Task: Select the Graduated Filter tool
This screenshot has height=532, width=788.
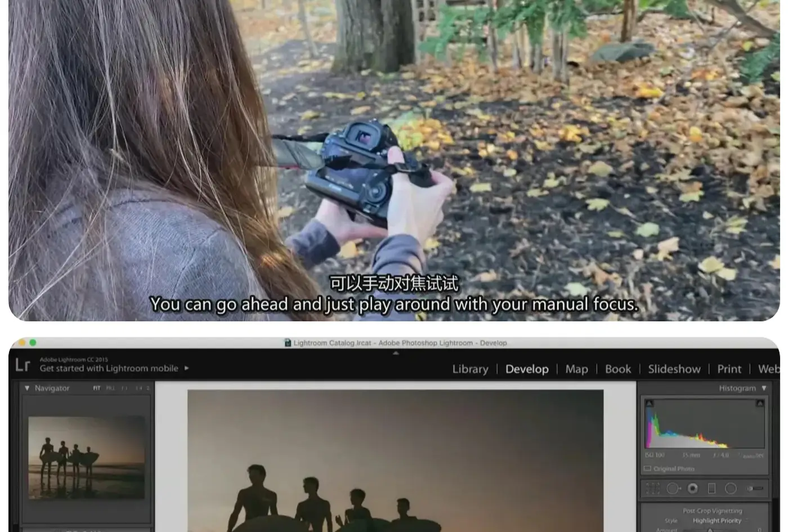Action: coord(711,489)
